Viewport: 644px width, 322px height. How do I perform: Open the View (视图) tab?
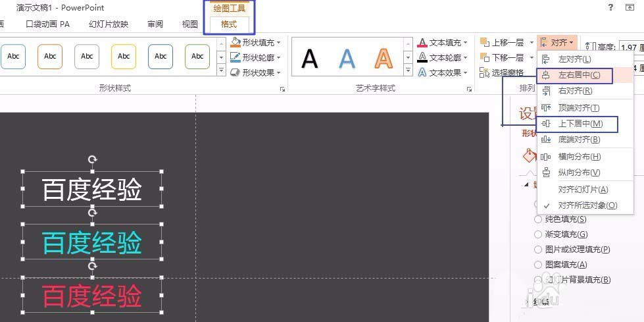189,24
